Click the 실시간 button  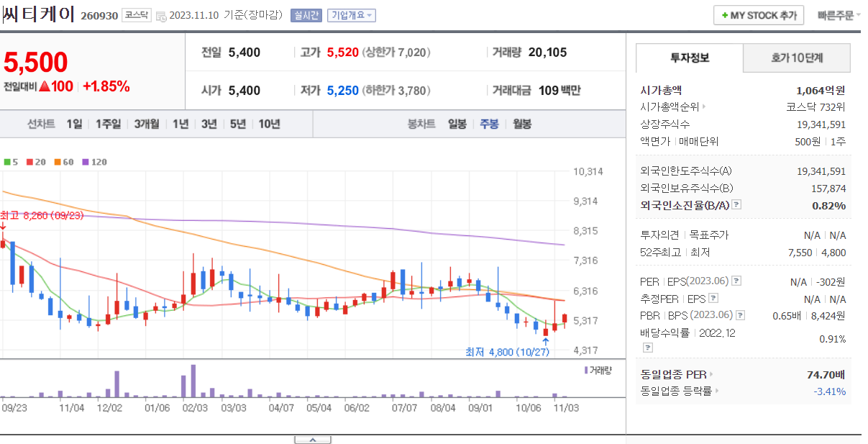[306, 15]
